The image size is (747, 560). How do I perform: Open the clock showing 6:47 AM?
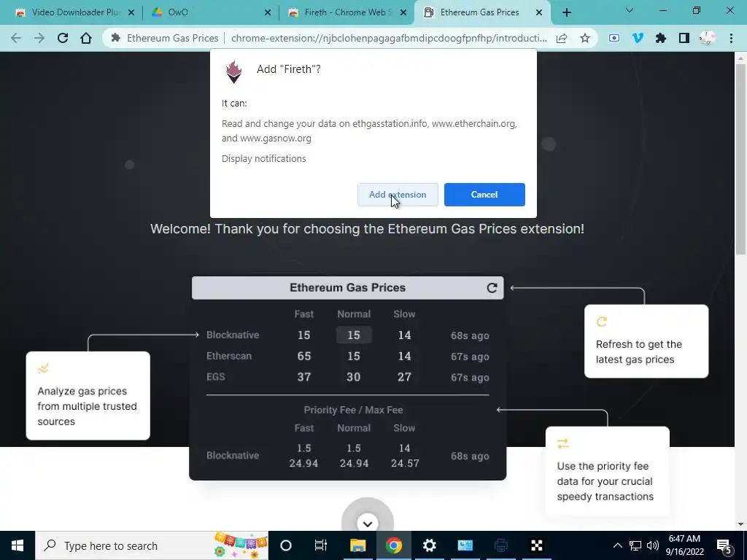click(684, 545)
